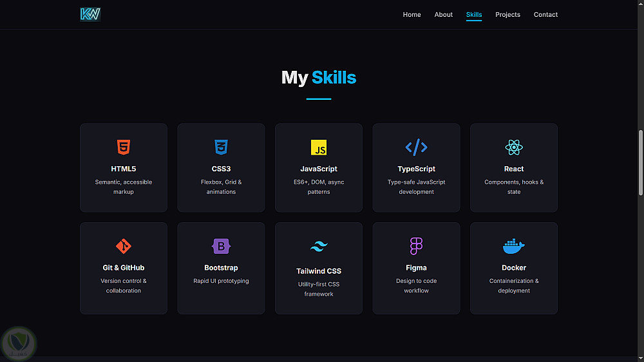Click 'Utility-first CSS framework' text

pyautogui.click(x=319, y=289)
